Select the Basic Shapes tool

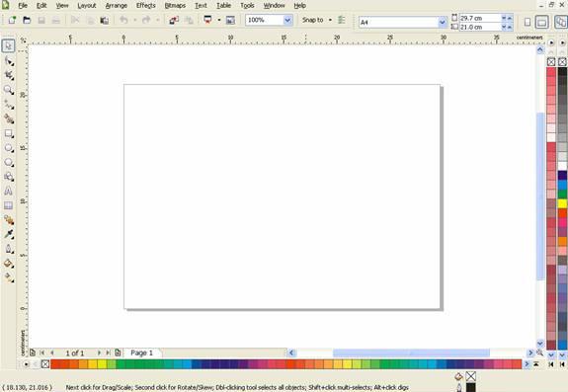click(x=9, y=177)
